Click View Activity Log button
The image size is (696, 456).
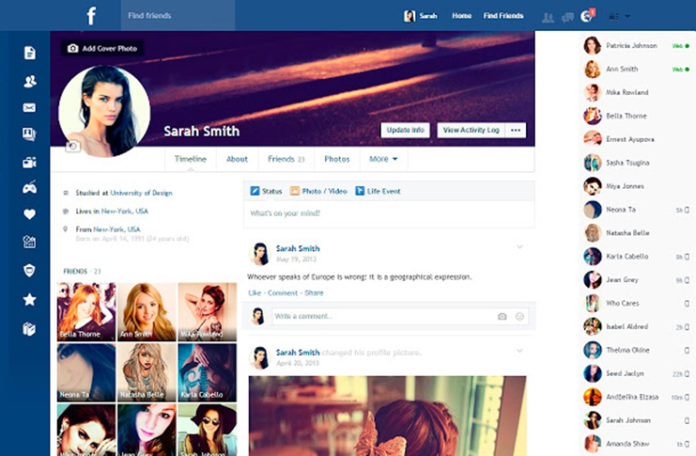click(x=471, y=130)
